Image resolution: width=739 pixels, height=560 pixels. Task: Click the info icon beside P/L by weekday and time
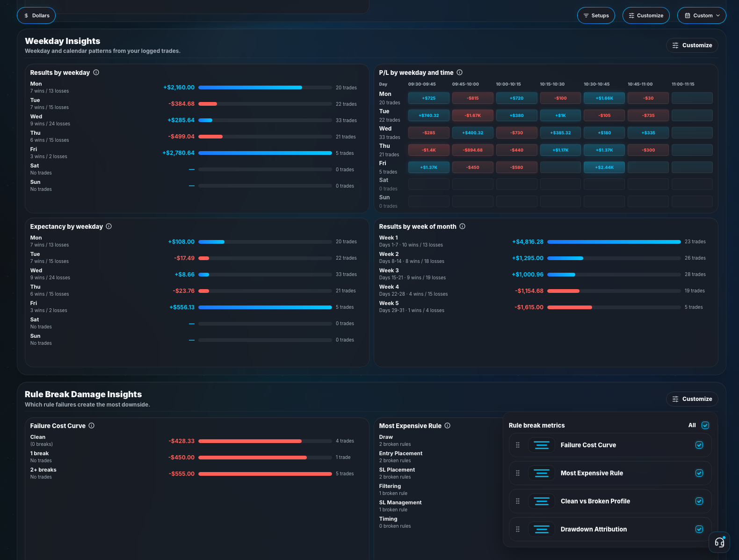[x=459, y=73]
